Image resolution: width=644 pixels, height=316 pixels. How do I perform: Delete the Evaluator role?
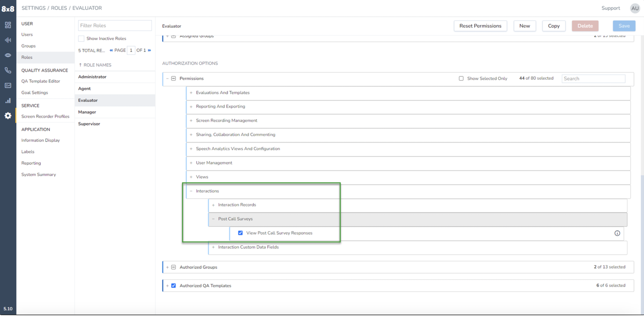585,26
